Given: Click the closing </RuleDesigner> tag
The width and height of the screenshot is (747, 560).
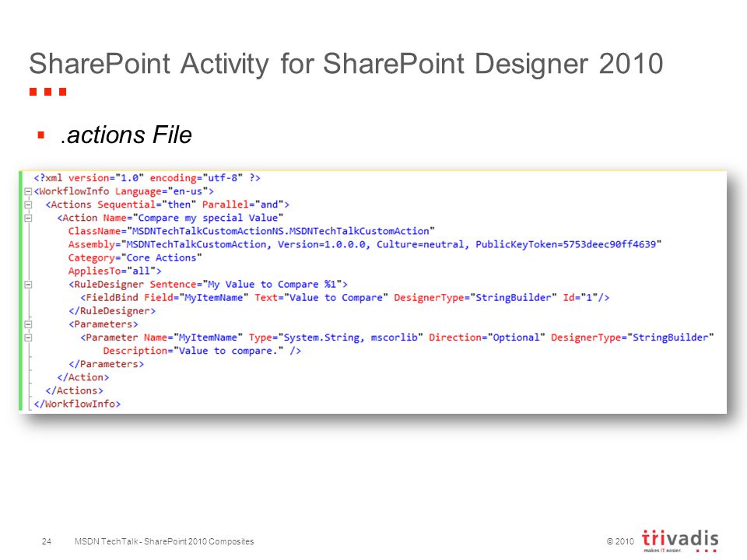Looking at the screenshot, I should [x=112, y=311].
